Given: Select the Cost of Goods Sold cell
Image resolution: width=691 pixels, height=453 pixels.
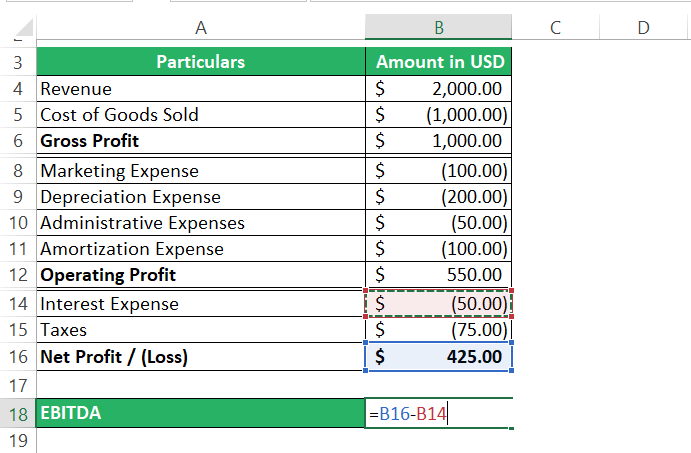Looking at the screenshot, I should click(201, 115).
